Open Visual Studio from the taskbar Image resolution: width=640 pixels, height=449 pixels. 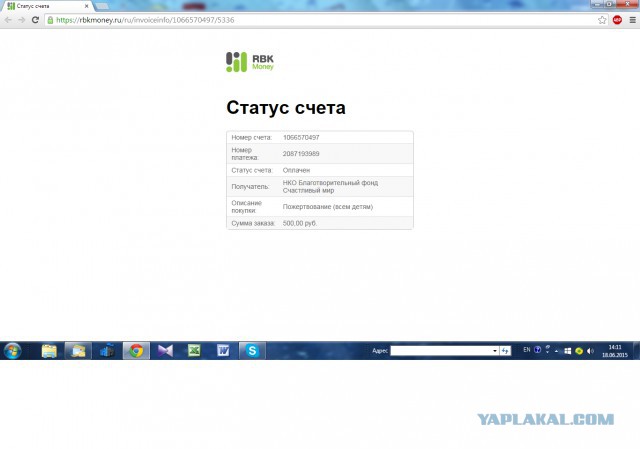pos(165,351)
